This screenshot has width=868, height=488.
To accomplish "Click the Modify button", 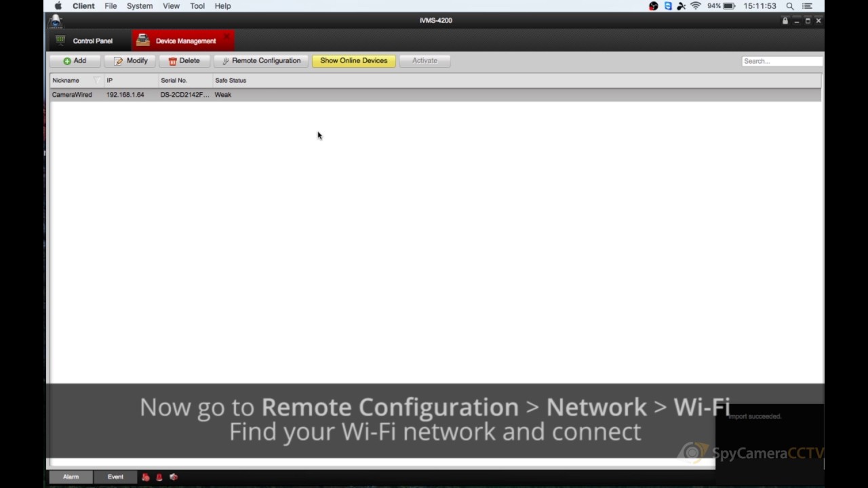I will pyautogui.click(x=131, y=61).
